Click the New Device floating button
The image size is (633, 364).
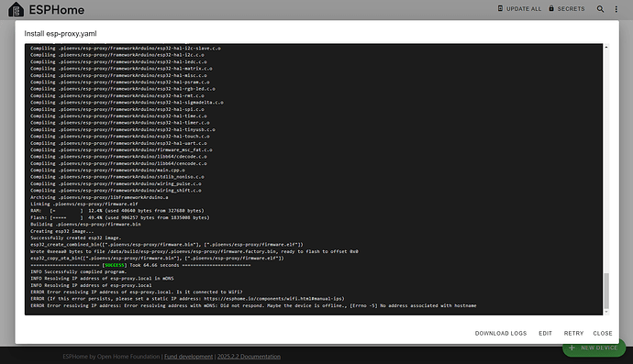coord(594,347)
